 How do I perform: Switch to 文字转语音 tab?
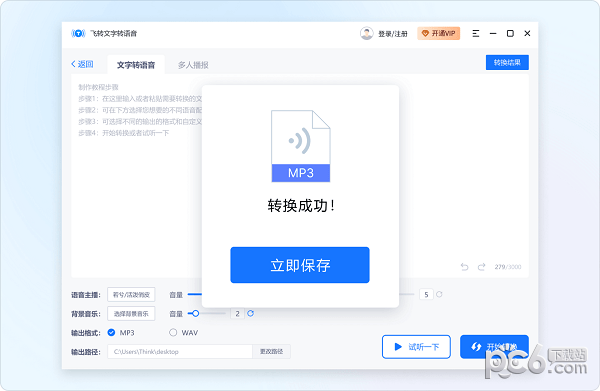pyautogui.click(x=136, y=65)
